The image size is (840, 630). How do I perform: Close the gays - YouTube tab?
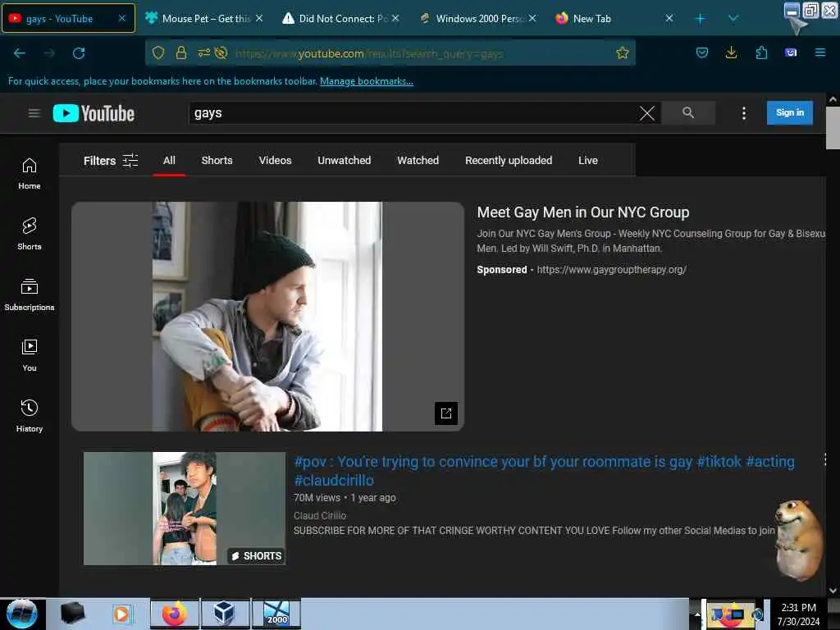(x=122, y=18)
